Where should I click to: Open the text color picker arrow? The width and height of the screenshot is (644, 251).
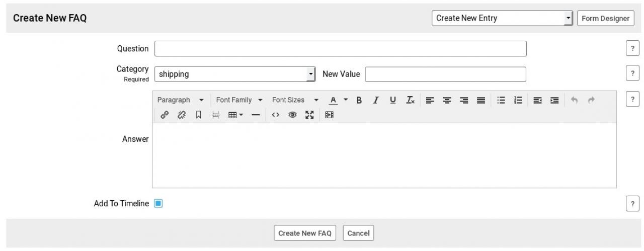346,100
